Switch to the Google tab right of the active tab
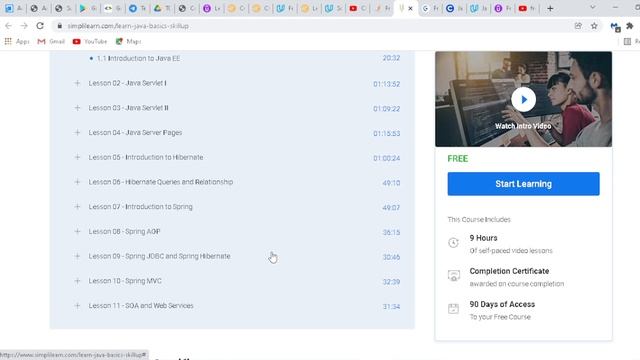Image resolution: width=640 pixels, height=360 pixels. click(x=429, y=8)
